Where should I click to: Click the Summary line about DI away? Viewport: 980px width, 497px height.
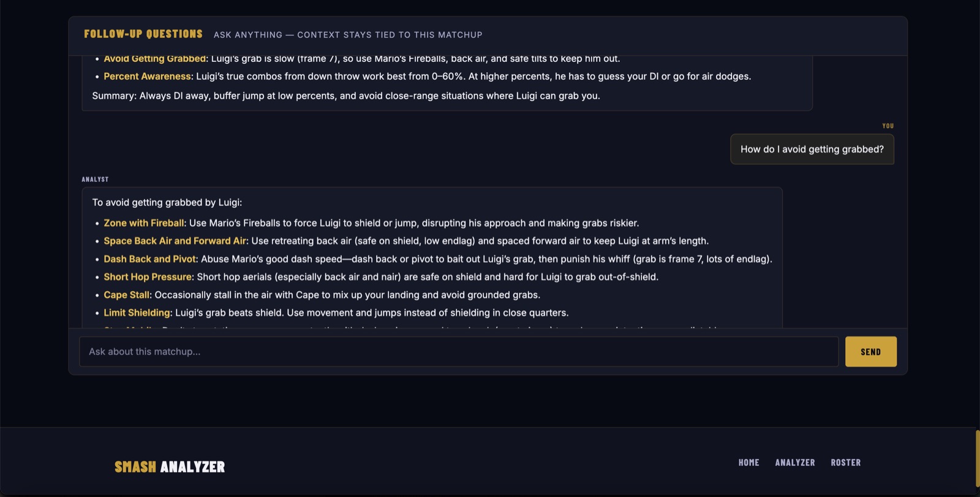point(346,96)
